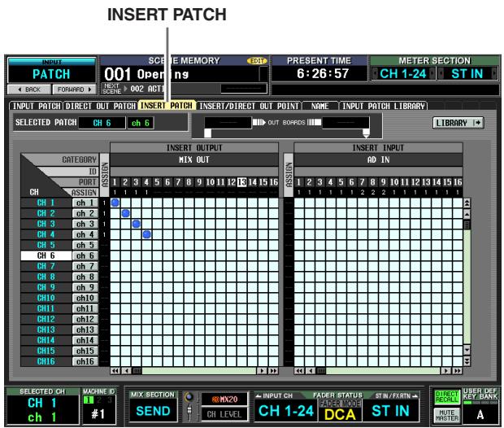504x428 pixels.
Task: Click meter section CH 1-24 selector
Action: point(403,74)
